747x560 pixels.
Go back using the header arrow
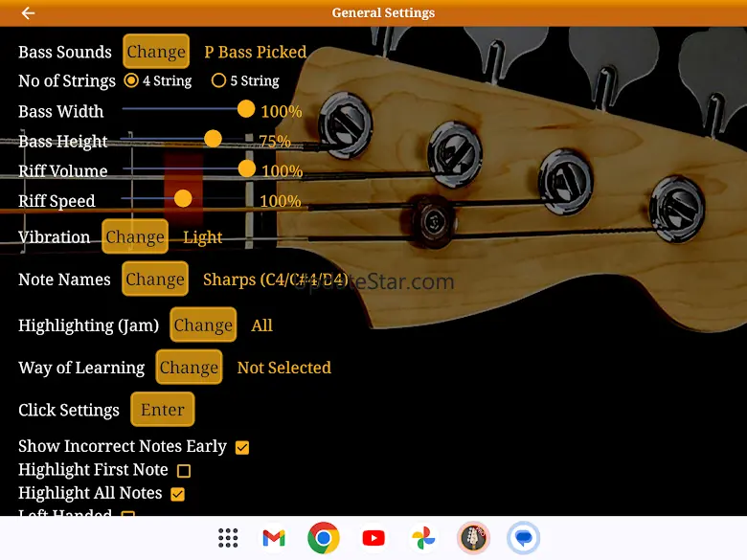pos(28,12)
